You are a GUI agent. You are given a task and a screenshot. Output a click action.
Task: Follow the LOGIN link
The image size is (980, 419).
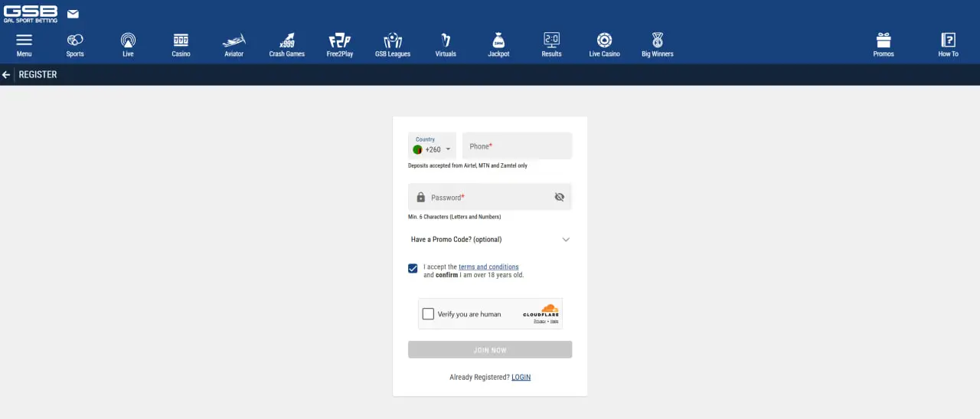(x=521, y=377)
